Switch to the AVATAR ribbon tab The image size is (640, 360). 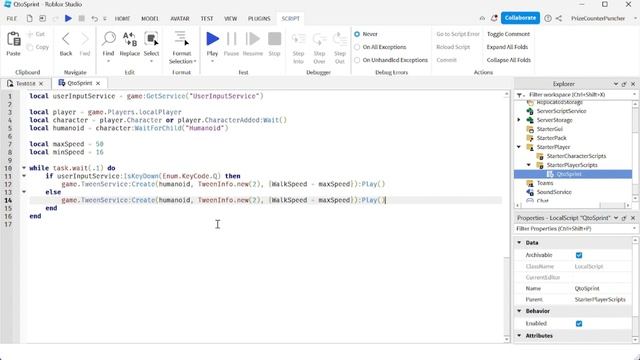[180, 19]
